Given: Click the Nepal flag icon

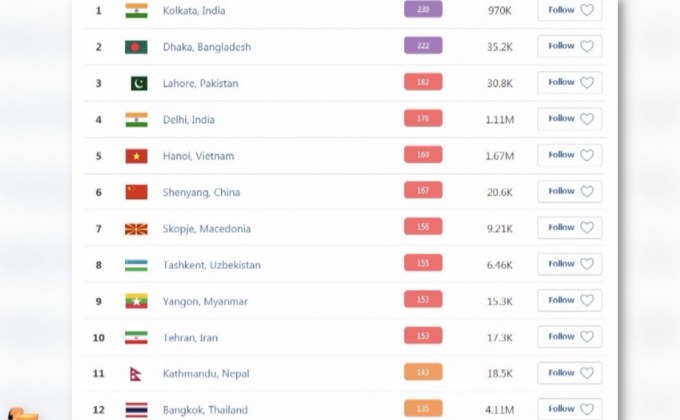Looking at the screenshot, I should 137,374.
